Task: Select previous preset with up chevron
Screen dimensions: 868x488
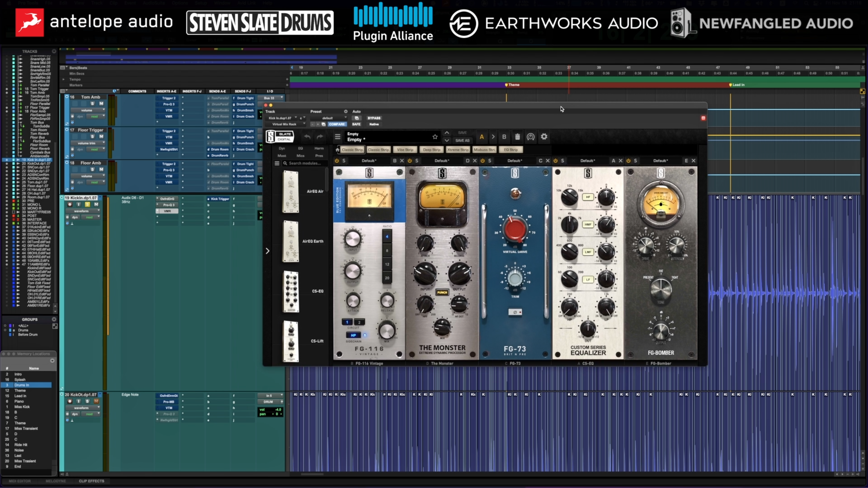Action: pos(446,133)
